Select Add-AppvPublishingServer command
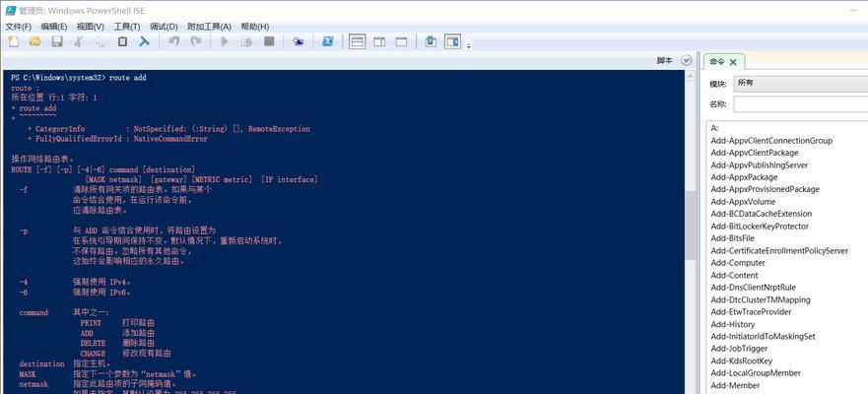Image resolution: width=868 pixels, height=394 pixels. click(760, 164)
